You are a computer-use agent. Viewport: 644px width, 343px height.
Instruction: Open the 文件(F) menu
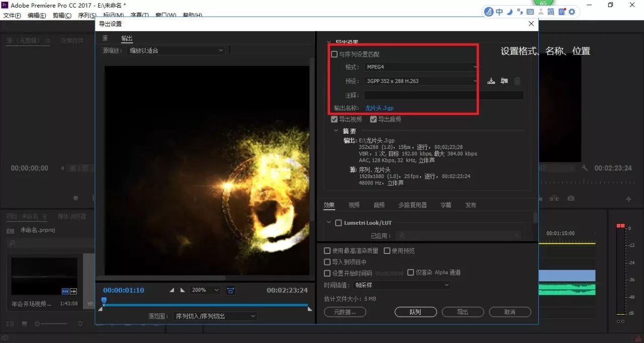(x=12, y=16)
